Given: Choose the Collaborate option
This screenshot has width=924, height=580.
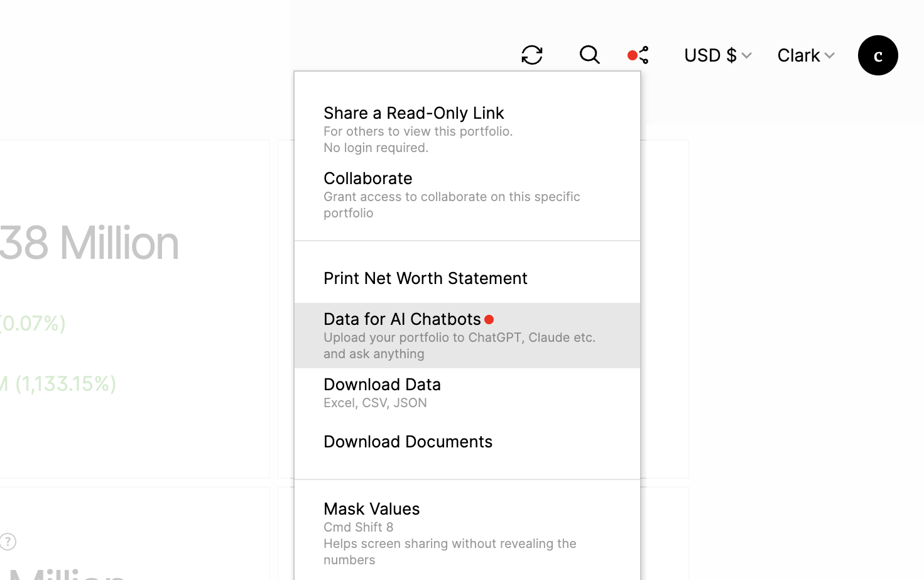Looking at the screenshot, I should coord(368,178).
